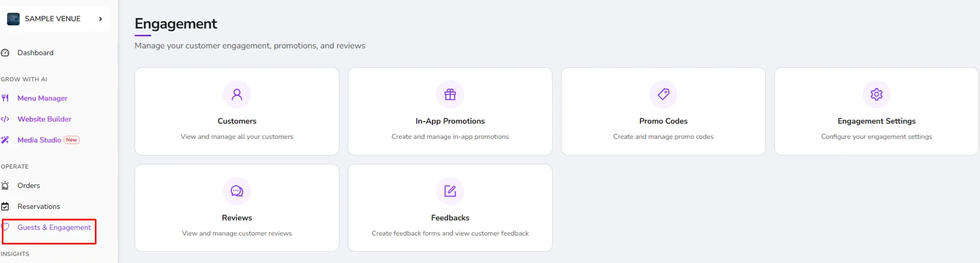The width and height of the screenshot is (980, 263).
Task: Open SAMPLE VENUE venue selector
Action: click(x=55, y=19)
